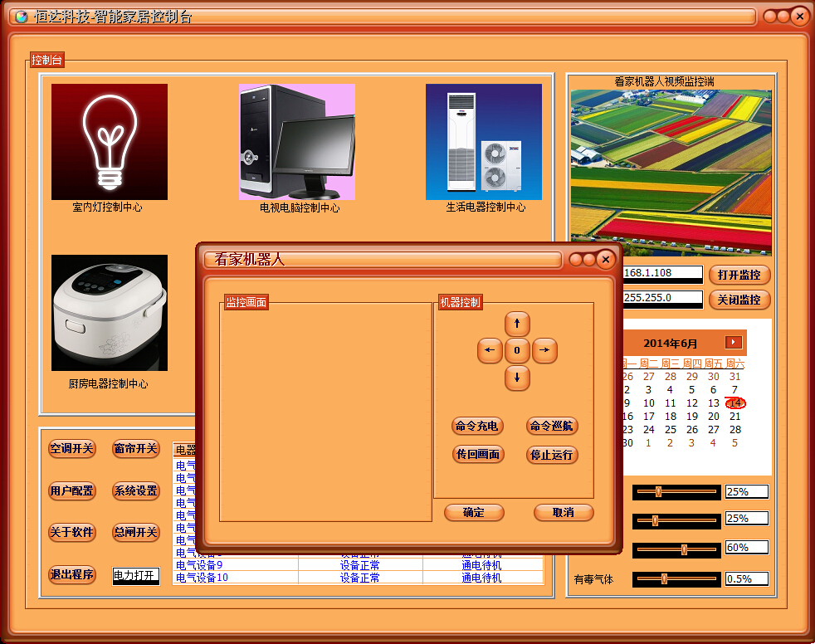The width and height of the screenshot is (815, 644).
Task: Select calendar date 25
Action: point(671,430)
